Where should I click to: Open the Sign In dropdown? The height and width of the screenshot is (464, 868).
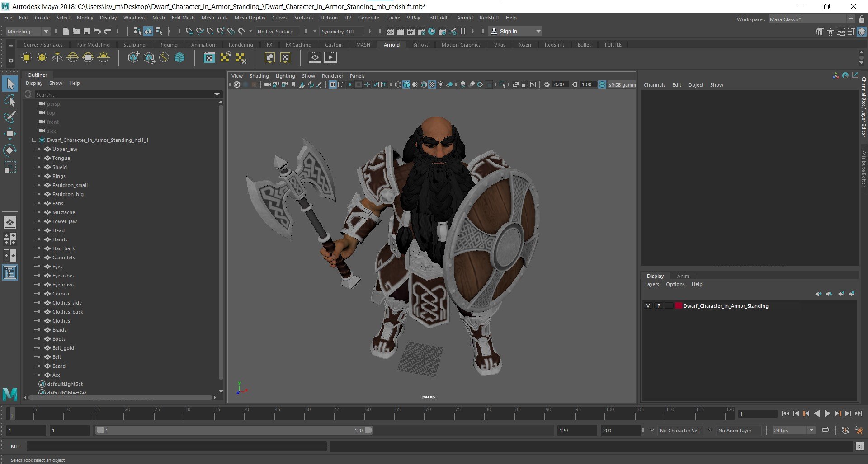[x=516, y=31]
